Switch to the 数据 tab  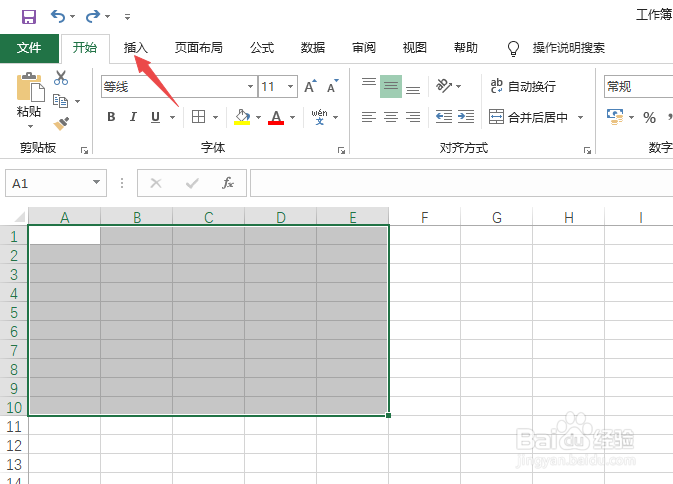[x=313, y=48]
